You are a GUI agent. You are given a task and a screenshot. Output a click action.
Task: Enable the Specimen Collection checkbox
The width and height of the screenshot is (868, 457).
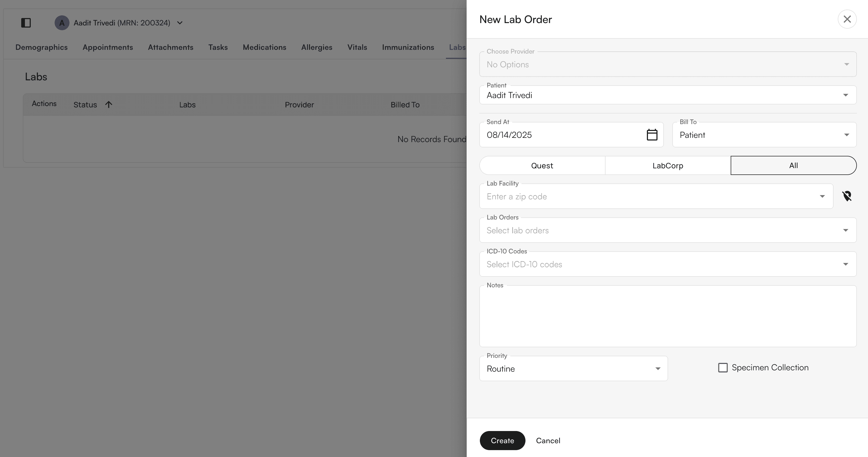coord(722,367)
